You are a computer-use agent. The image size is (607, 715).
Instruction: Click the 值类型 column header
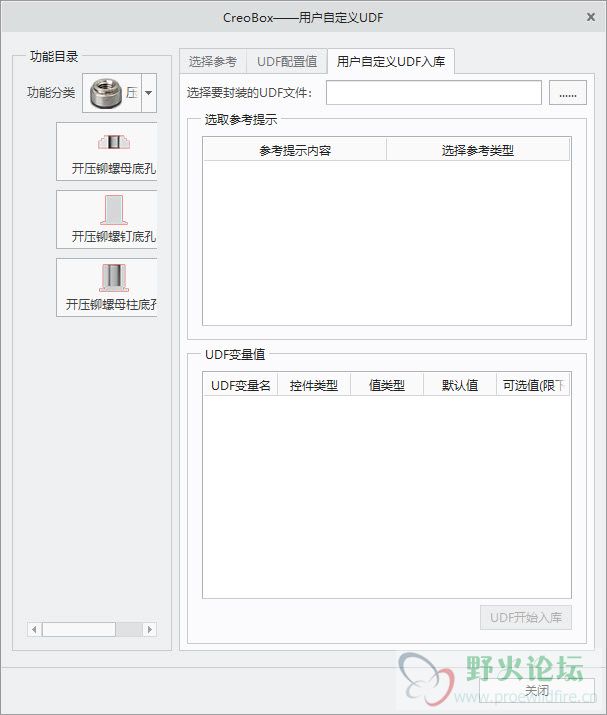pos(387,385)
